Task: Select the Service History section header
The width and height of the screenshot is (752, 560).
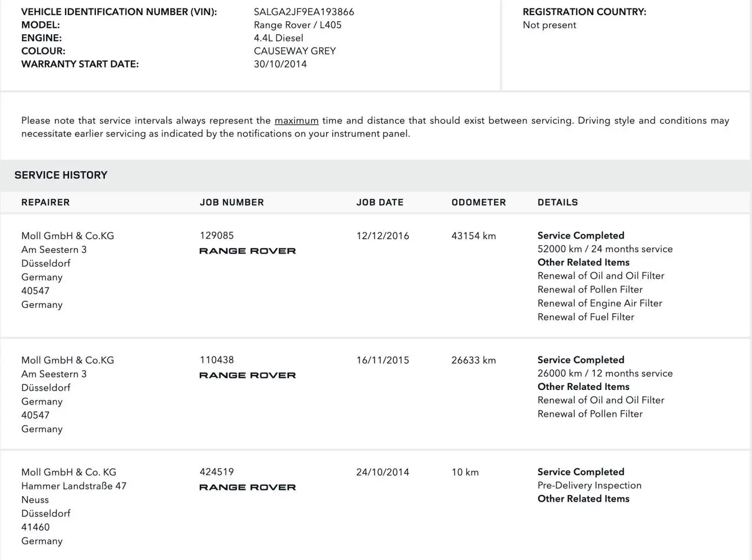Action: click(61, 175)
